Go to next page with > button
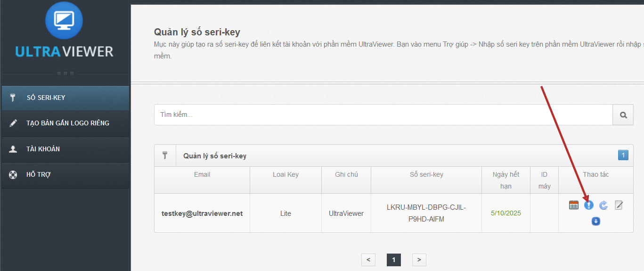 pyautogui.click(x=419, y=260)
